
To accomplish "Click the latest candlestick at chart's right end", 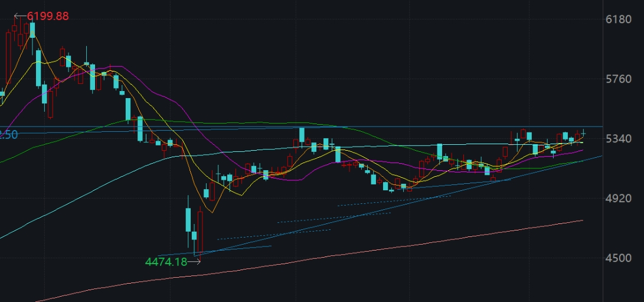I will coord(583,132).
